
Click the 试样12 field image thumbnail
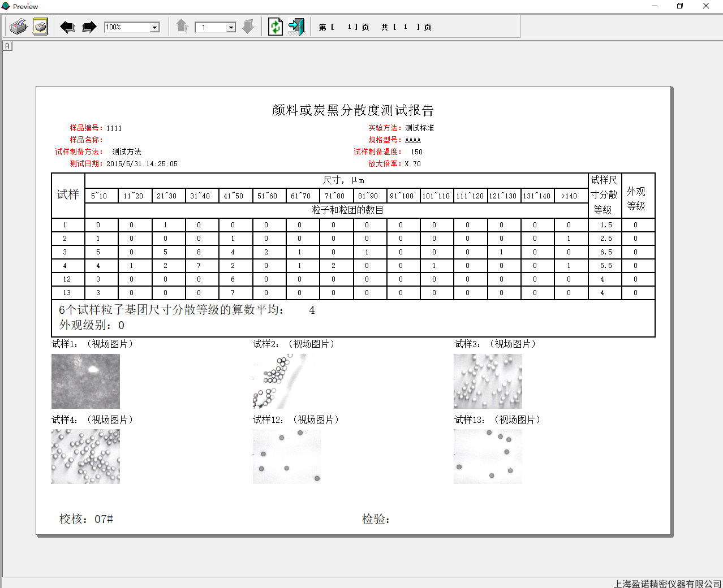(x=287, y=456)
